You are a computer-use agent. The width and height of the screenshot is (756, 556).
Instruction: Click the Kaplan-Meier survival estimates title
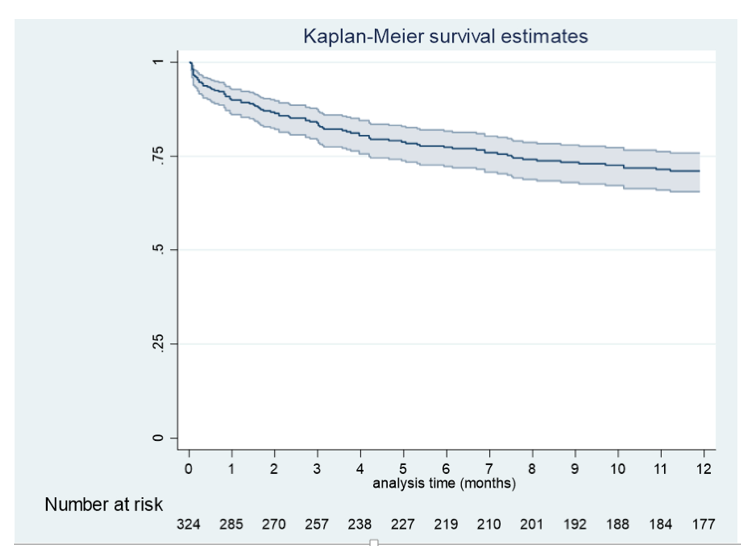click(446, 36)
